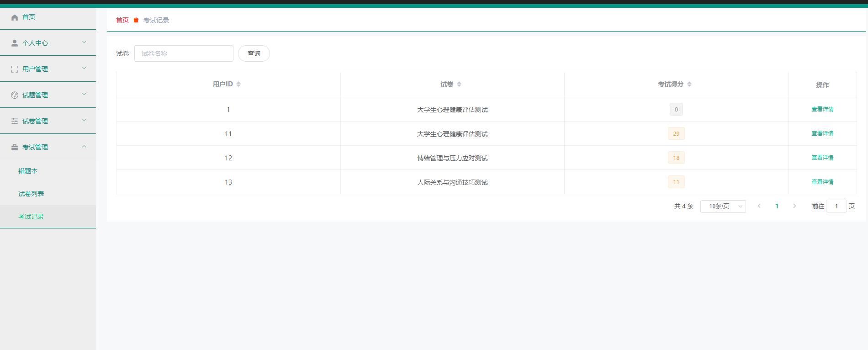Viewport: 868px width, 350px height.
Task: Expand the 个人中心 menu chevron
Action: 84,42
